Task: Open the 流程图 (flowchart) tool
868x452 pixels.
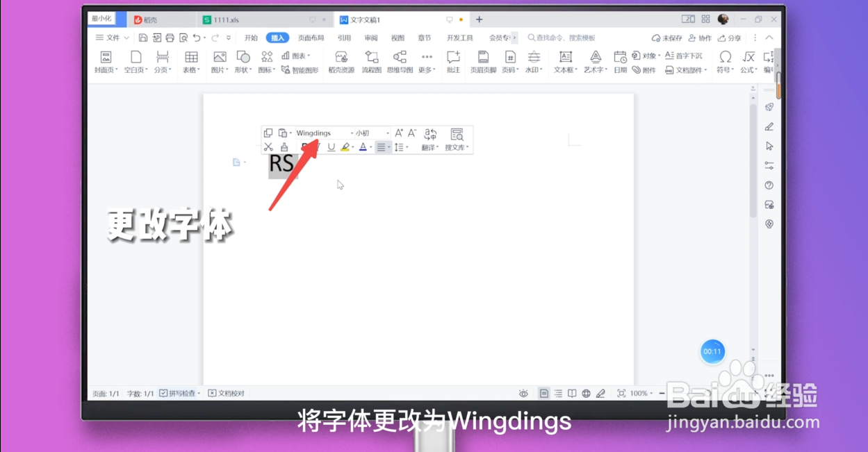Action: 371,61
